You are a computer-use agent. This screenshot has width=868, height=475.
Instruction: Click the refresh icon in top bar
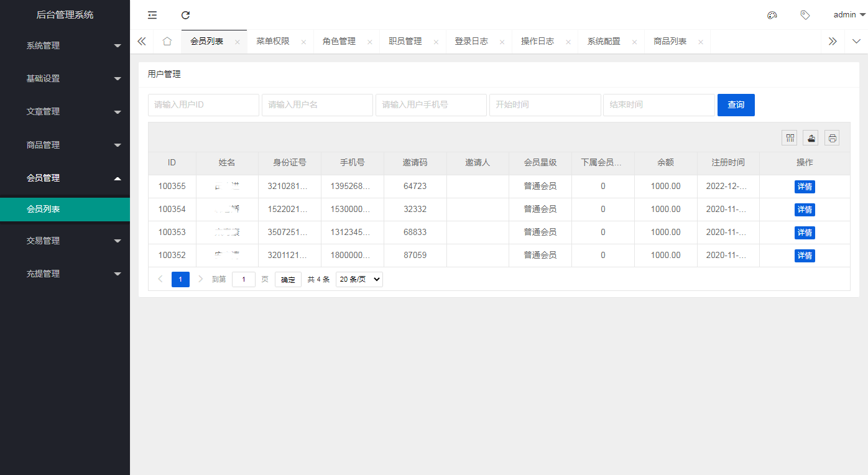pyautogui.click(x=185, y=15)
